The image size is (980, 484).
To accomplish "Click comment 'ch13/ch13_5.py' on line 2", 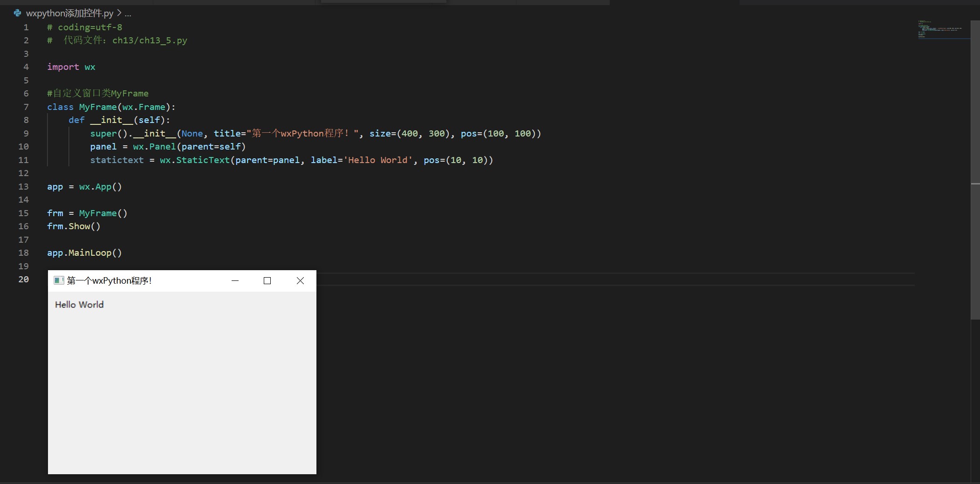I will click(150, 41).
